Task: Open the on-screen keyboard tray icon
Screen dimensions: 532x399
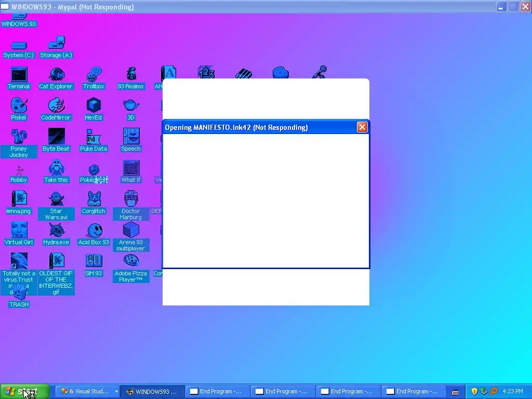Action: pyautogui.click(x=455, y=392)
